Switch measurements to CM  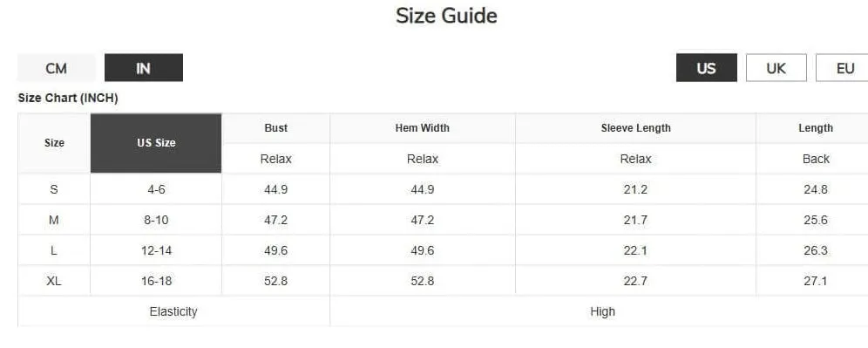(x=56, y=68)
